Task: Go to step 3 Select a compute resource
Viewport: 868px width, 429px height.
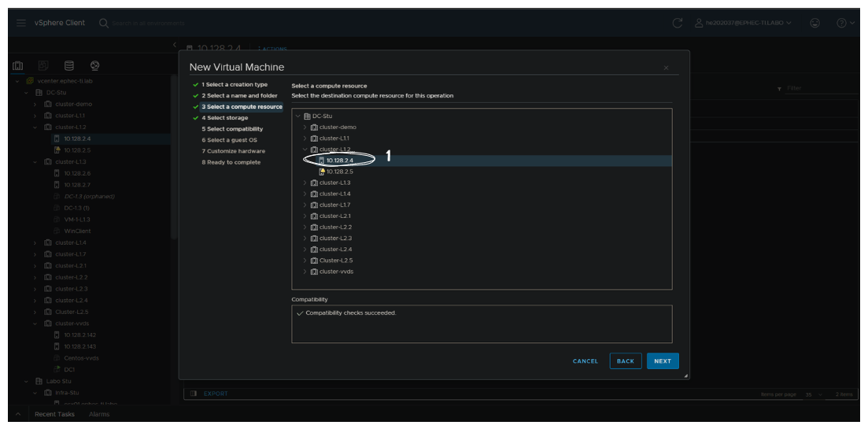Action: (x=242, y=107)
